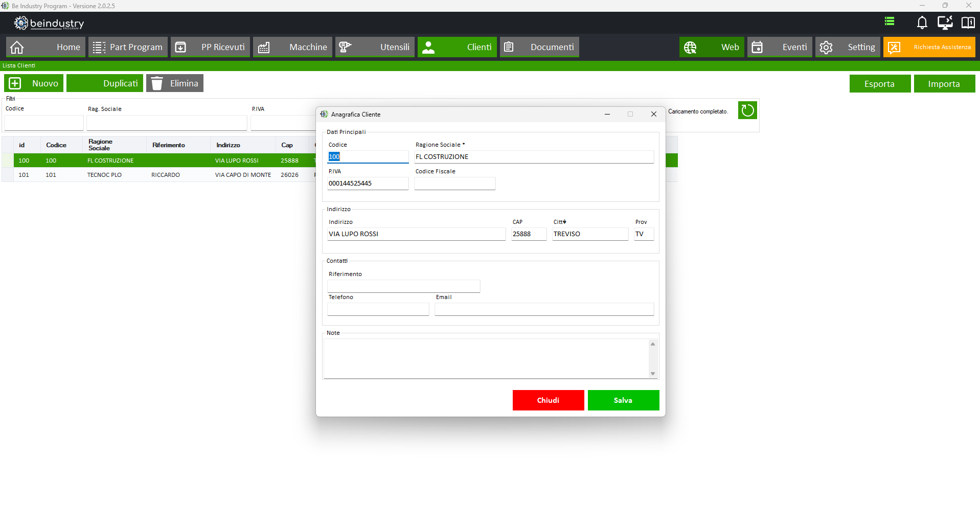
Task: Click the Email input field
Action: (x=544, y=309)
